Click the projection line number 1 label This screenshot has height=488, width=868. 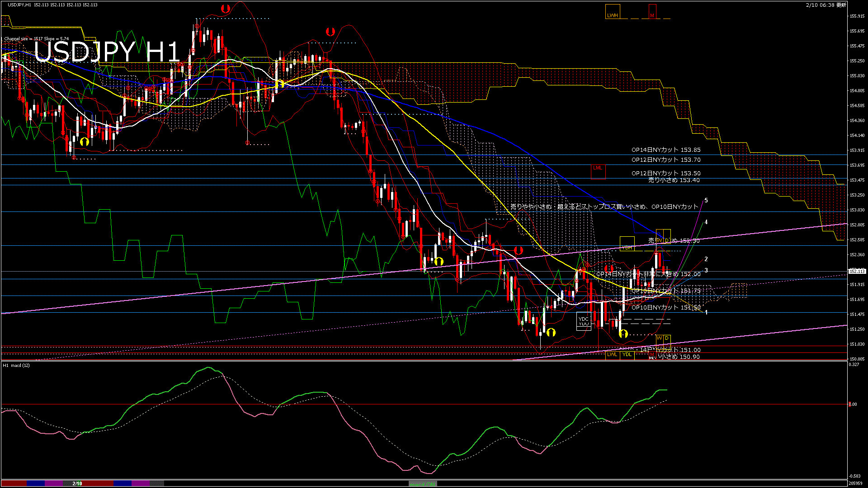point(706,312)
